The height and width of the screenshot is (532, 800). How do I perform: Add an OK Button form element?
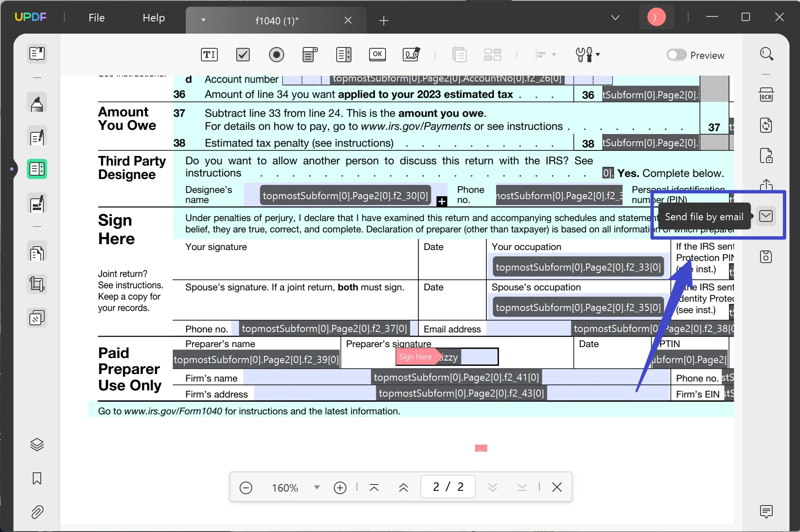pyautogui.click(x=378, y=55)
